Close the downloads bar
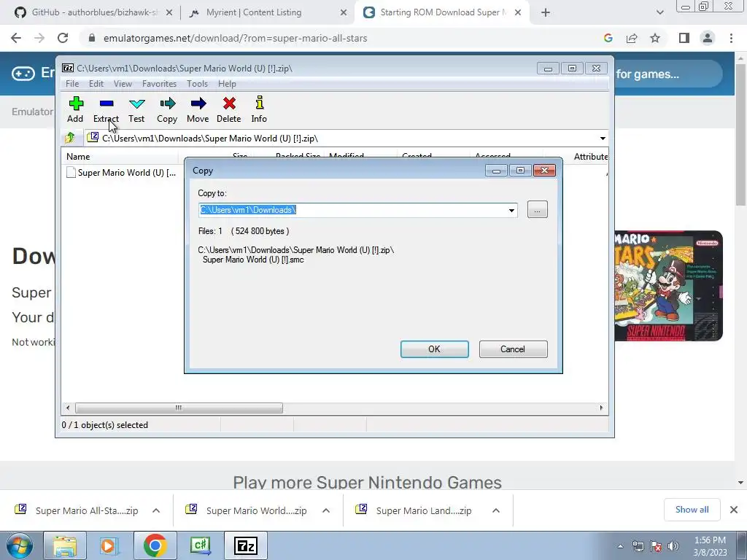 coord(734,510)
